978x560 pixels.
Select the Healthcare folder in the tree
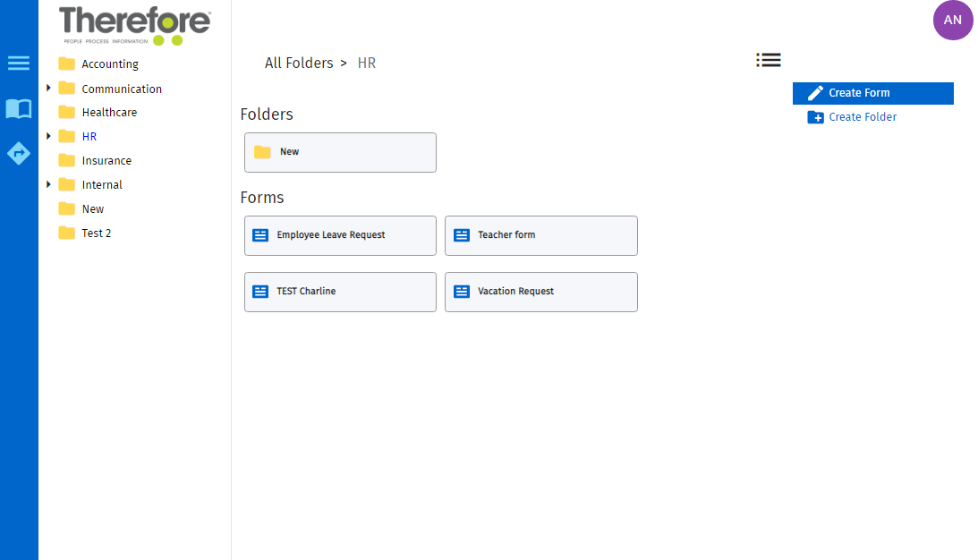point(108,112)
